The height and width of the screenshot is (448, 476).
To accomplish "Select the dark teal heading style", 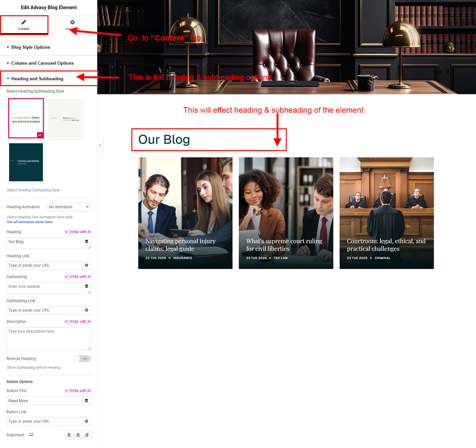I will pos(26,162).
